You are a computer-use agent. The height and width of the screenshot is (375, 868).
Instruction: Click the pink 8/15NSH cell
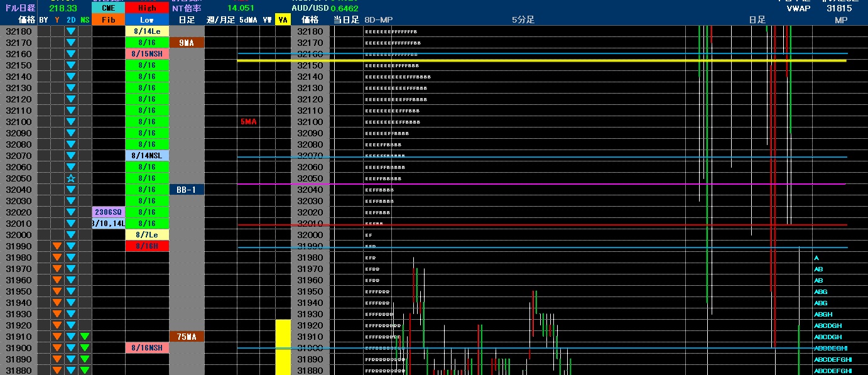pyautogui.click(x=147, y=54)
